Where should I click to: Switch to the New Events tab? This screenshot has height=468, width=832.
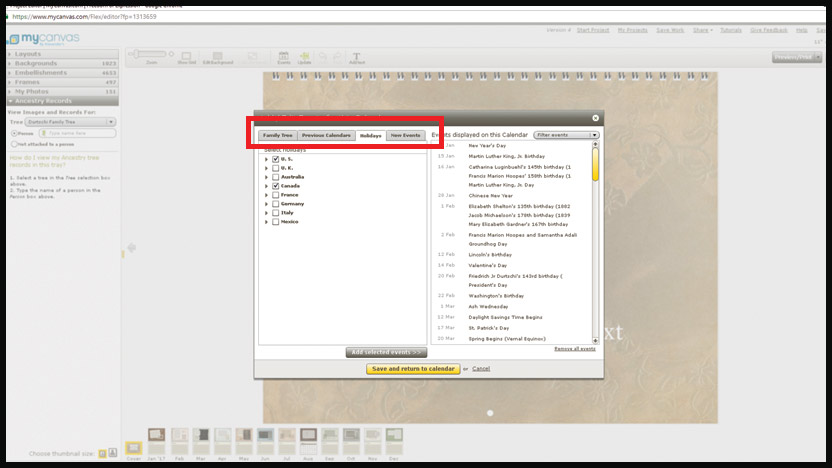405,135
